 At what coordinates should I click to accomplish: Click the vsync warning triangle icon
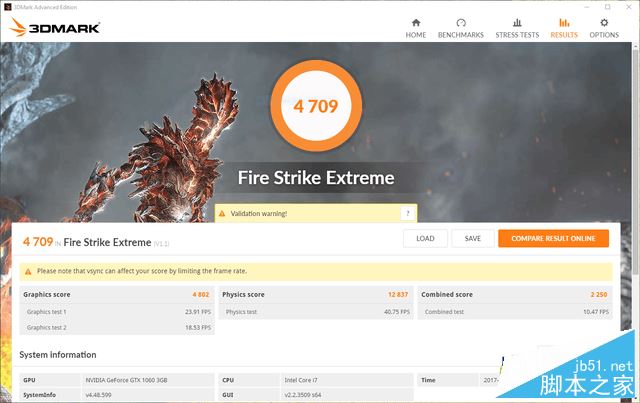click(28, 272)
